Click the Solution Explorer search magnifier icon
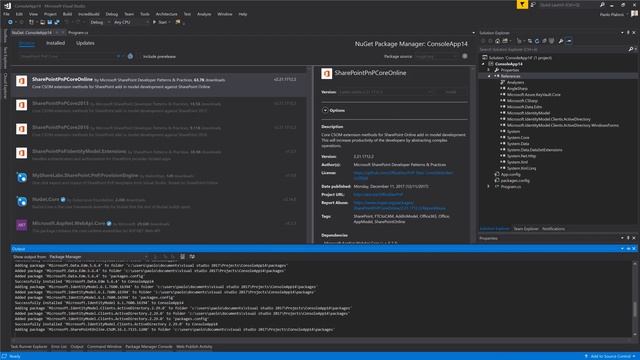The height and width of the screenshot is (360, 640). [631, 49]
